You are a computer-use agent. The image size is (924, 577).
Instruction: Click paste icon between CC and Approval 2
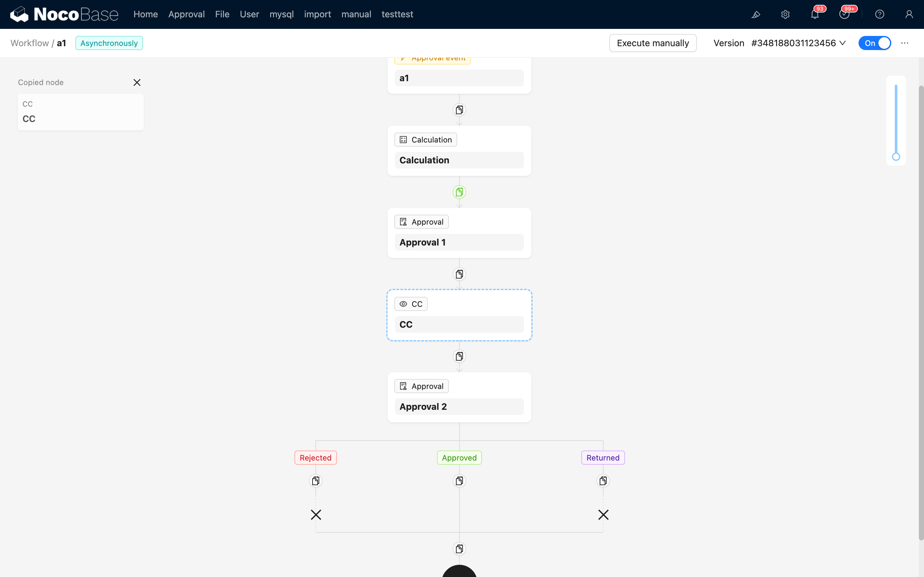point(459,357)
